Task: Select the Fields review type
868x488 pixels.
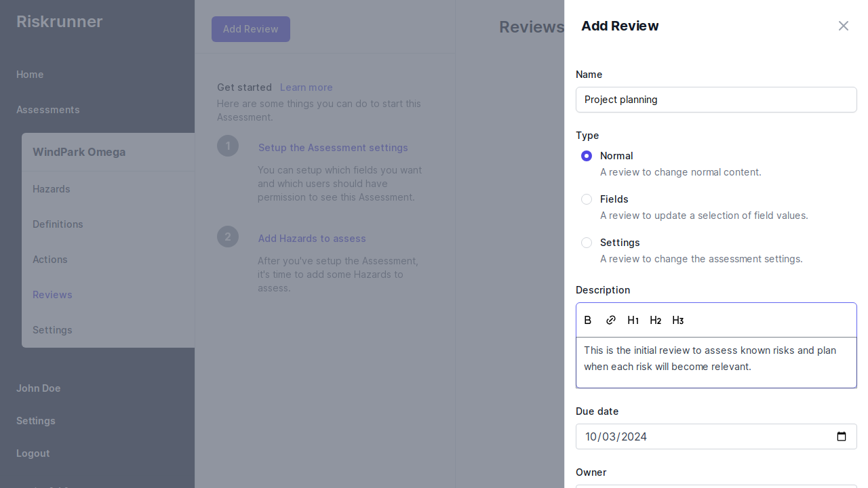Action: [x=587, y=199]
